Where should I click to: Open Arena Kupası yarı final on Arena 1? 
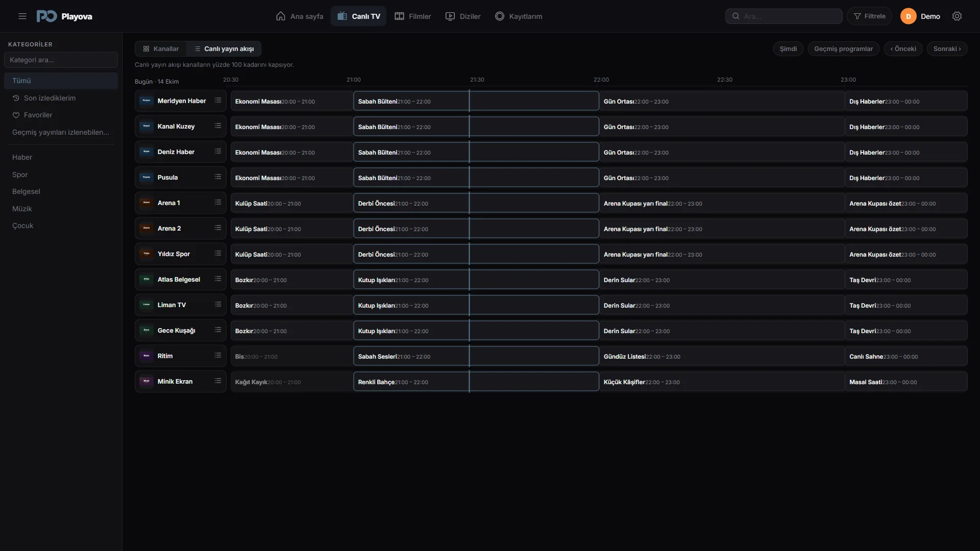pos(722,203)
